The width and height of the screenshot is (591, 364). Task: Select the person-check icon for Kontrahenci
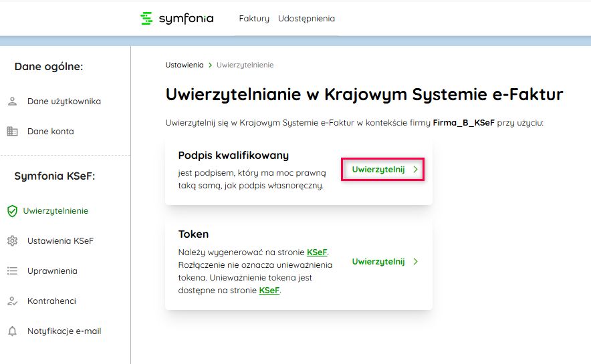pyautogui.click(x=12, y=301)
